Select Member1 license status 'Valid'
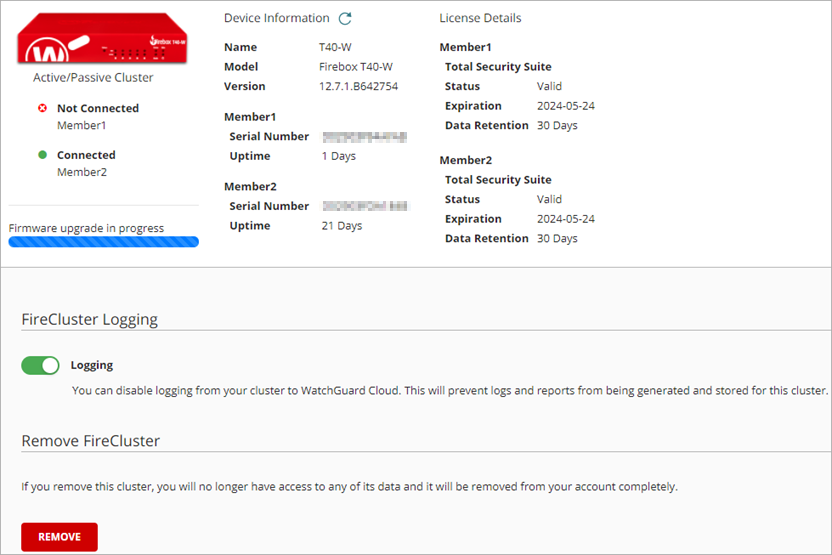The width and height of the screenshot is (832, 555). point(549,86)
